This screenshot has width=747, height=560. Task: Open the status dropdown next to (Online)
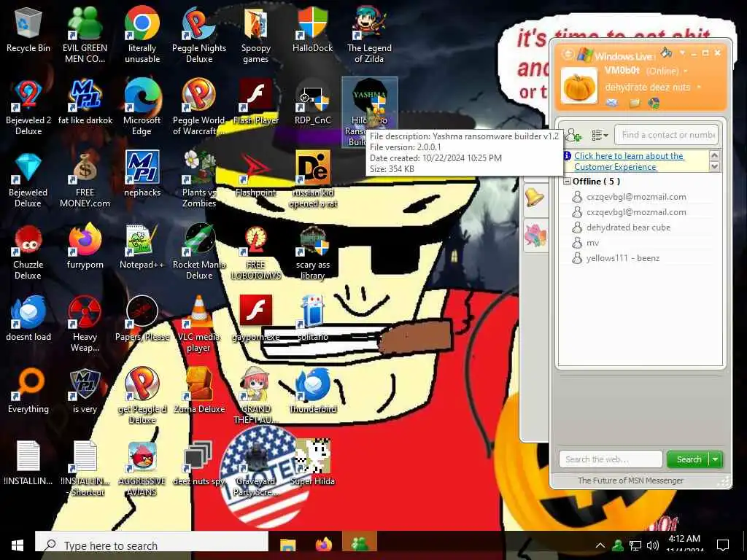click(x=686, y=71)
